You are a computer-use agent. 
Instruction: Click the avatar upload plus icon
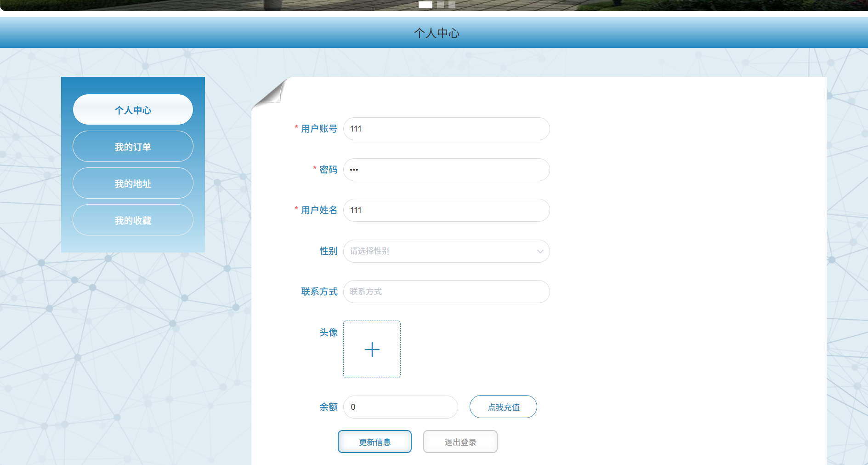[x=372, y=350]
